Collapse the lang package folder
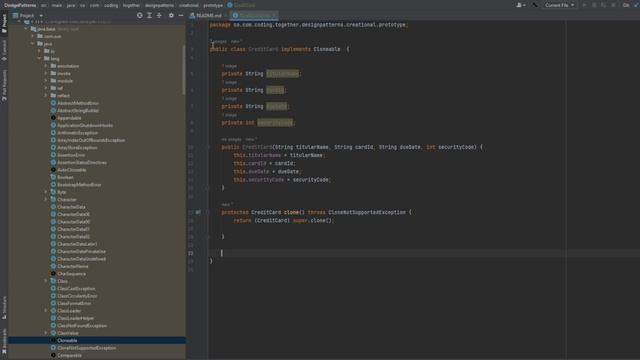Image resolution: width=640 pixels, height=360 pixels. 40,58
